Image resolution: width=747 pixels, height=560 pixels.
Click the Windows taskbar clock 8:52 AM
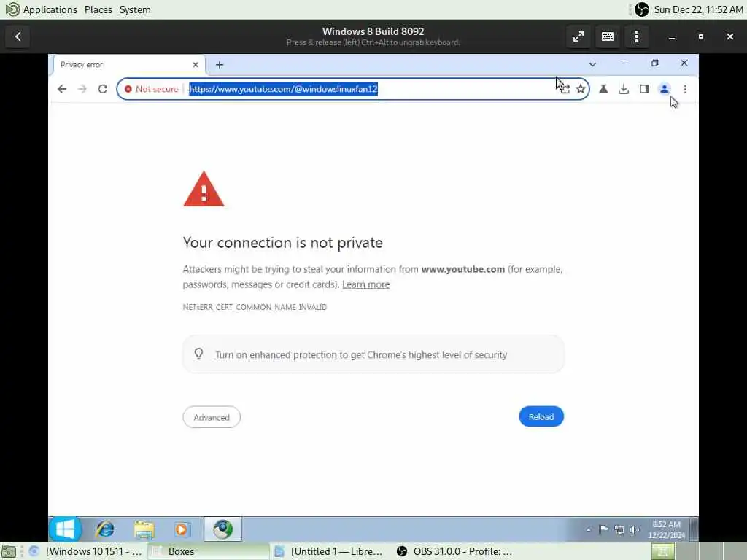pos(667,529)
